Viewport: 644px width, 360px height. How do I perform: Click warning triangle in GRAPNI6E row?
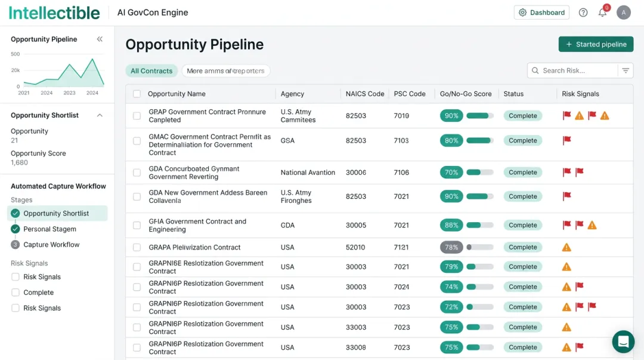[x=566, y=267]
